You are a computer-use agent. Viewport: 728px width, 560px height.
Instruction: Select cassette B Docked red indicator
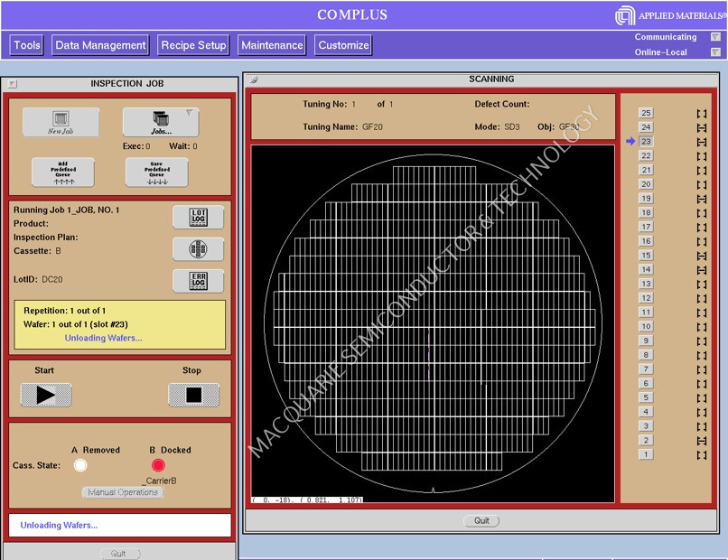pos(158,465)
